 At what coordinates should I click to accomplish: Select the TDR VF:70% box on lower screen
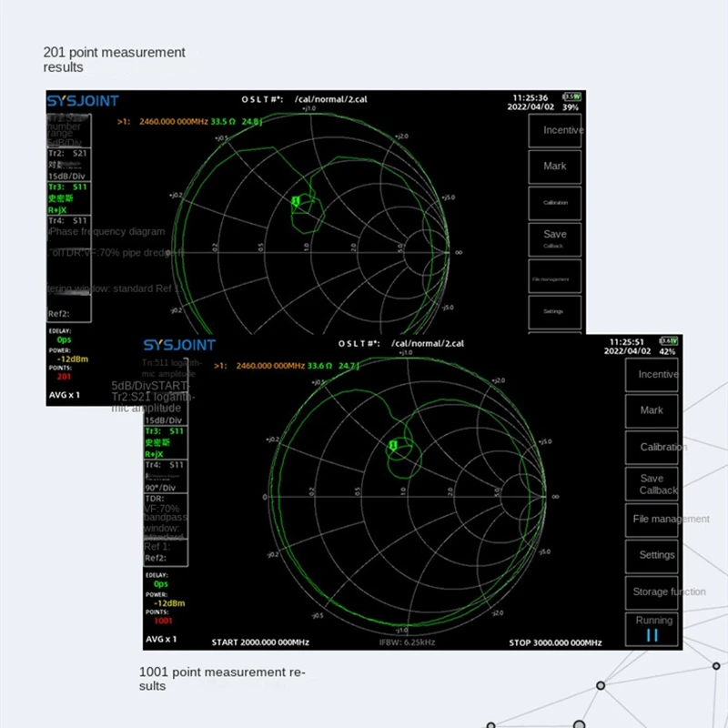(166, 516)
